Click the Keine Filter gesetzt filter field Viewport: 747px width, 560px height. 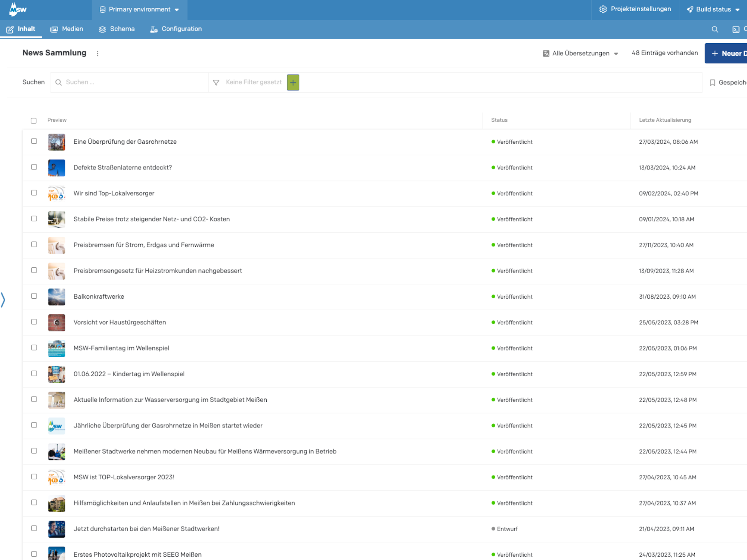pos(254,82)
